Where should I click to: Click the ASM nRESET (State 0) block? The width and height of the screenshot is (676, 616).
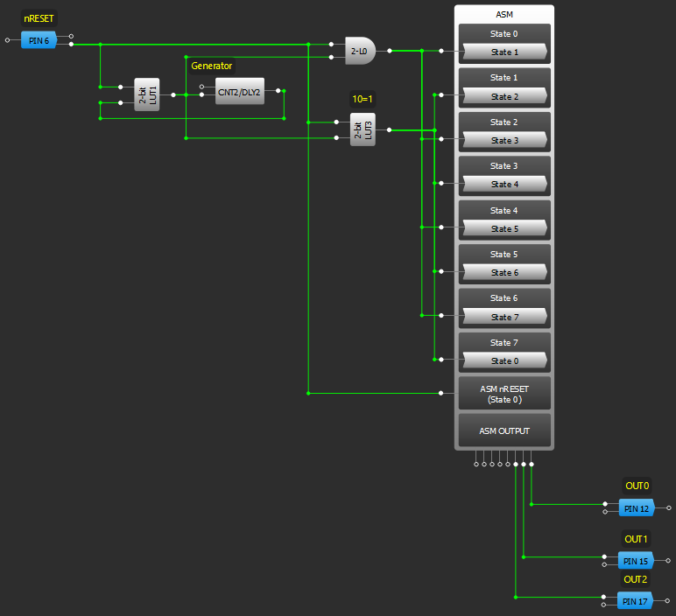point(503,394)
